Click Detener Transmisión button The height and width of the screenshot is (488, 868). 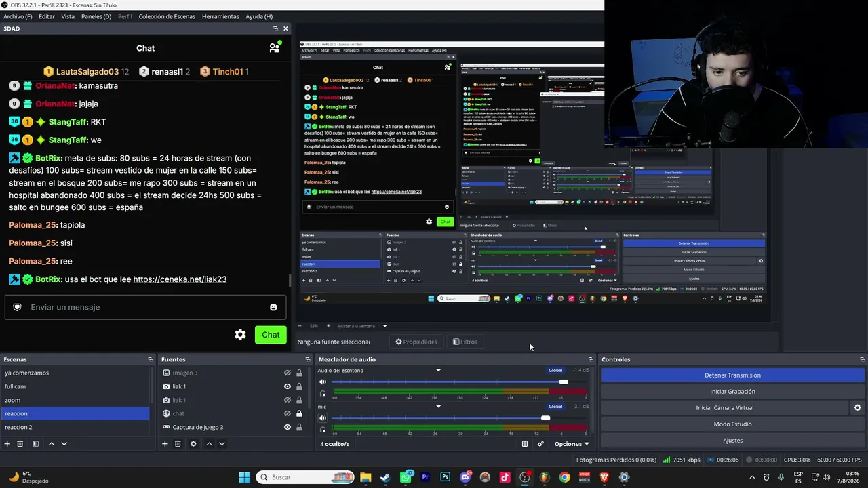tap(732, 375)
